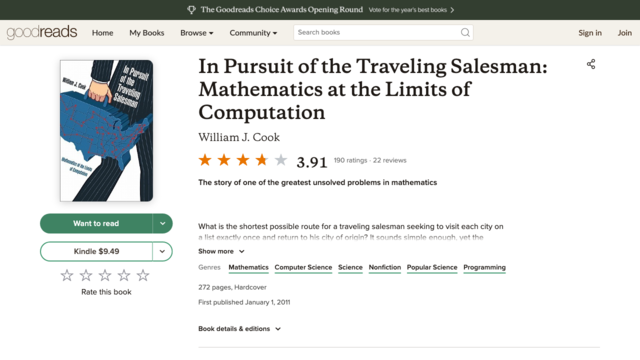Image resolution: width=640 pixels, height=360 pixels.
Task: Click the share icon beside the title
Action: coord(591,64)
